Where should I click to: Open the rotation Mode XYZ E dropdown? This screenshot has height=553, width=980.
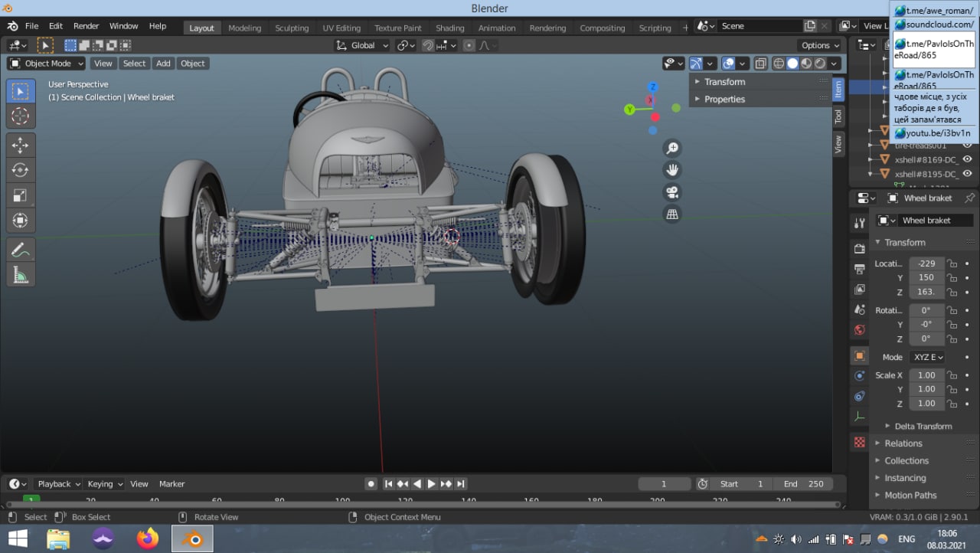click(x=926, y=357)
